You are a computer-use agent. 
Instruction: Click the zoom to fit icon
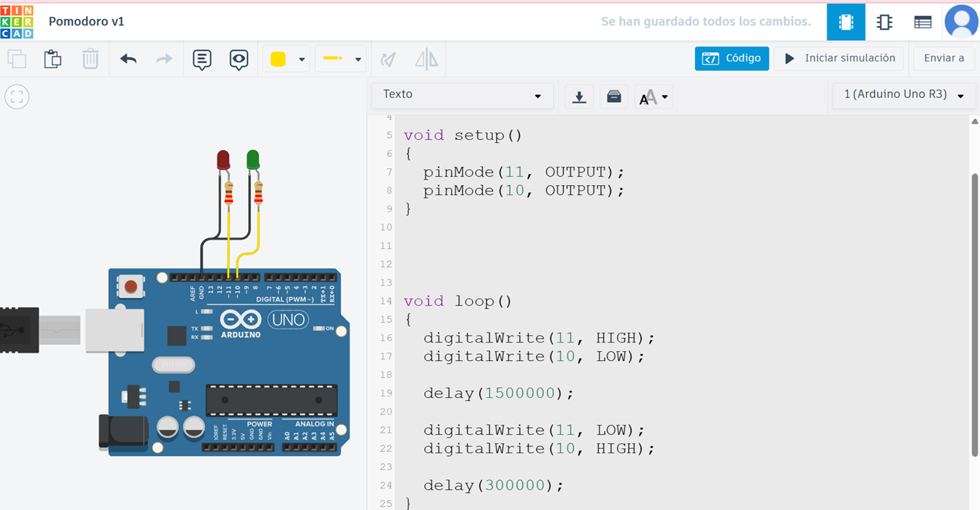(x=17, y=98)
